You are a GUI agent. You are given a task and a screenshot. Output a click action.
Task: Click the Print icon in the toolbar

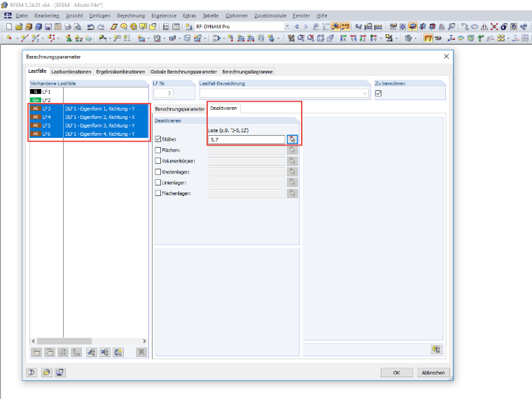coord(68,27)
